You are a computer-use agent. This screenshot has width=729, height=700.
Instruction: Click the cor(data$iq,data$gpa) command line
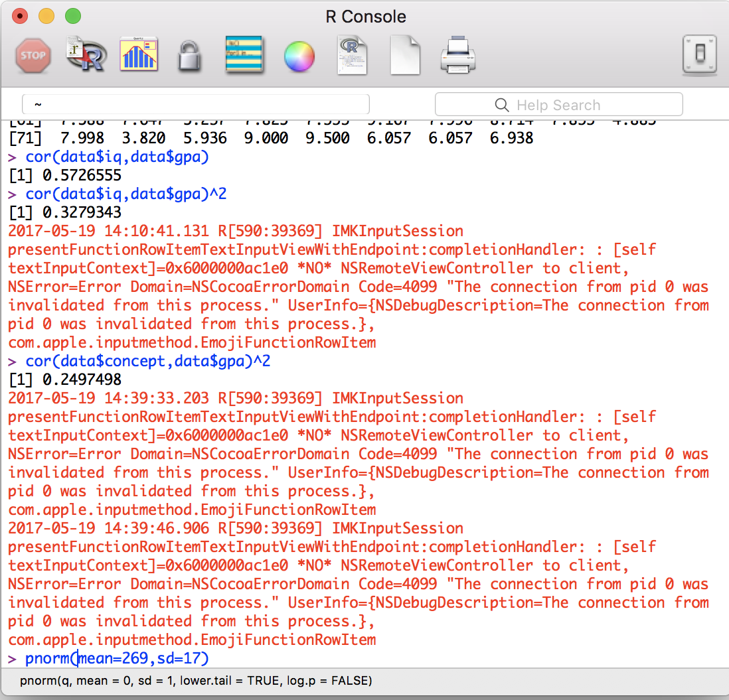[x=117, y=157]
